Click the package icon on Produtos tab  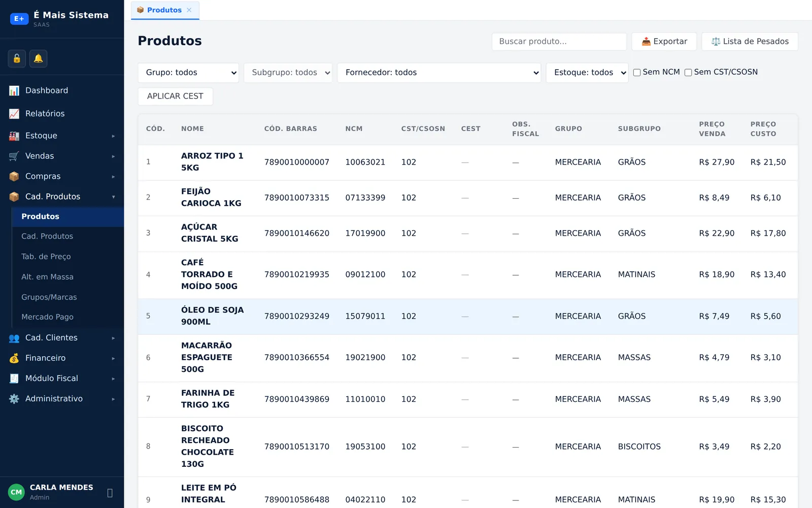tap(140, 10)
